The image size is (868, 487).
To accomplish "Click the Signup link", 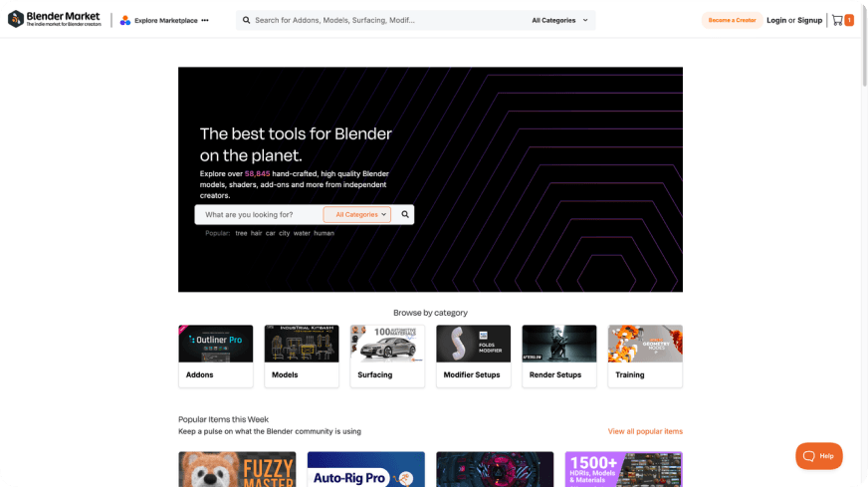I will pos(810,21).
